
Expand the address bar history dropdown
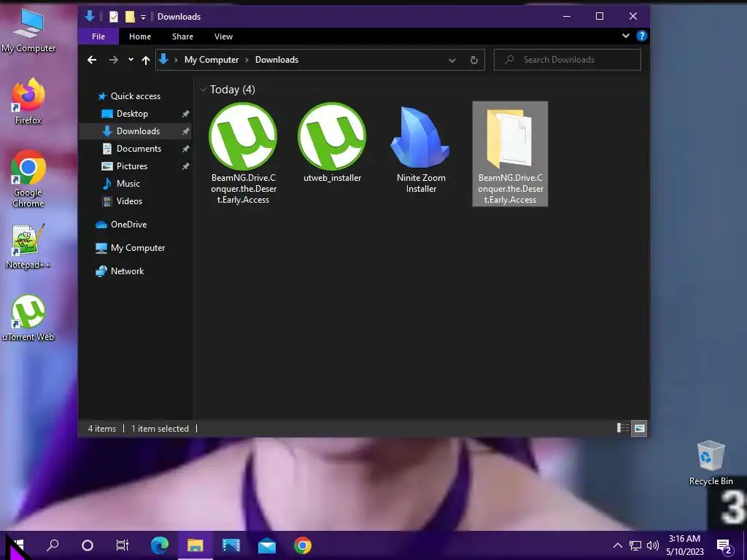[452, 60]
